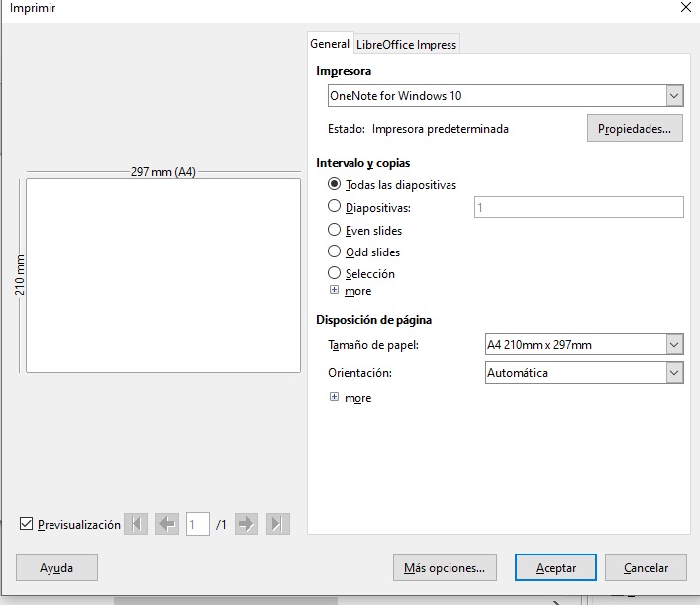Open Tamaño de papel dropdown
700x605 pixels.
tap(584, 345)
